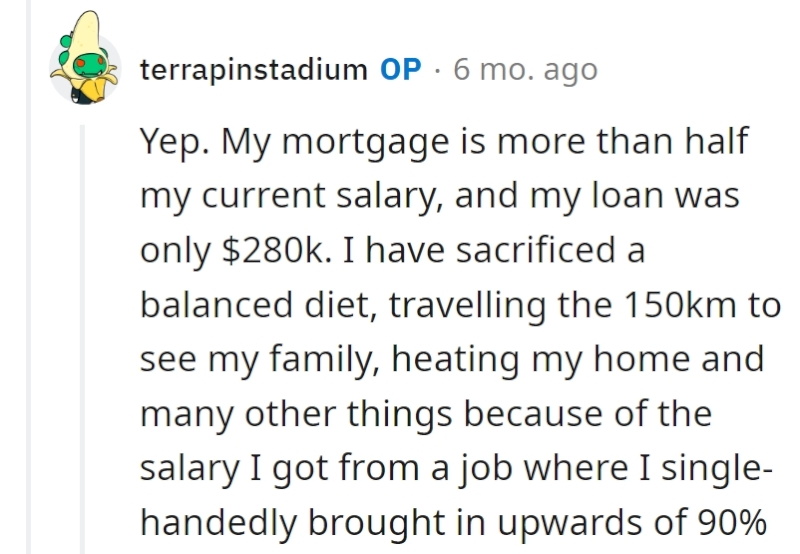Open the terrapinstadium user profile
800x554 pixels.
pos(254,69)
